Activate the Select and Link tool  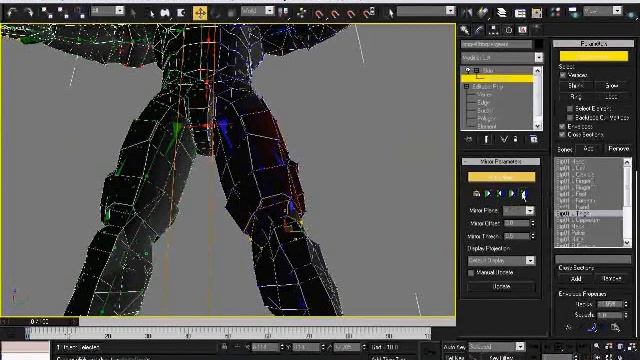pos(47,13)
